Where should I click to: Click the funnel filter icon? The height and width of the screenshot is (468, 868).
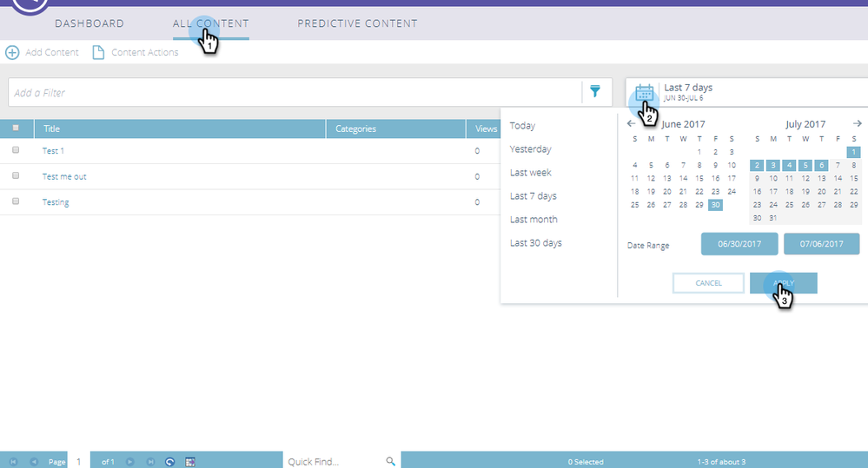coord(595,91)
